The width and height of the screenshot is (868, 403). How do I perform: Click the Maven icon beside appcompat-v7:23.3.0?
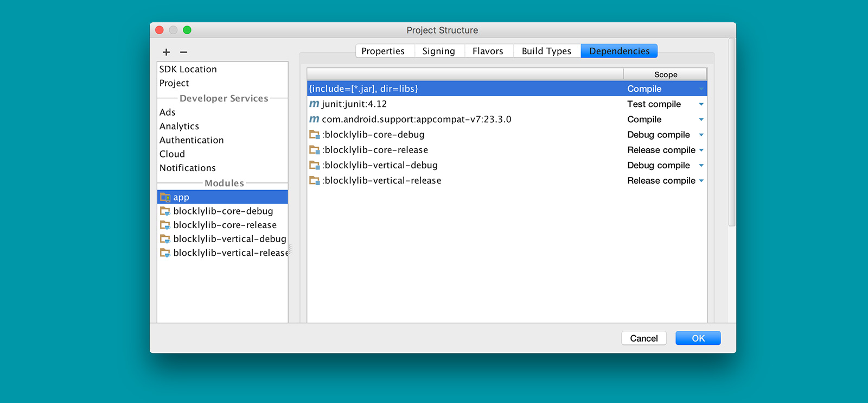(x=314, y=119)
